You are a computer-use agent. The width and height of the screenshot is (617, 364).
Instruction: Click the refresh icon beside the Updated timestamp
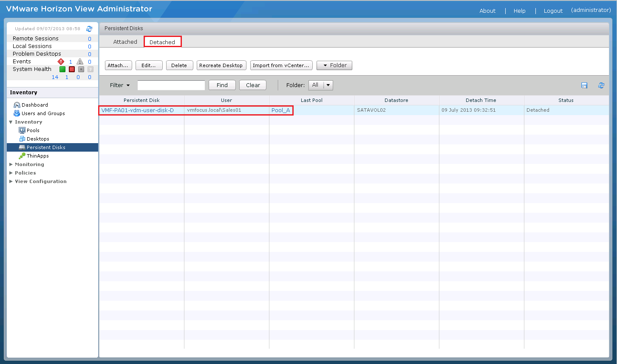pyautogui.click(x=89, y=29)
